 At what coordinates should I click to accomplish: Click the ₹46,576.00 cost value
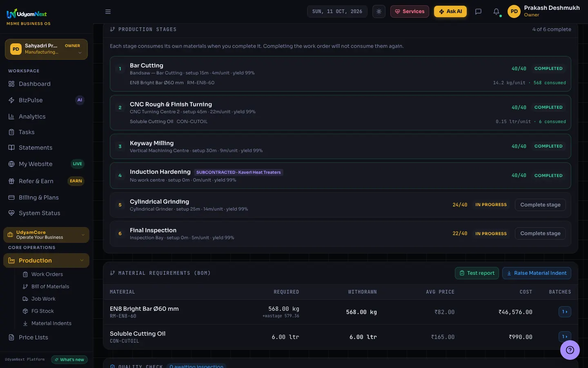pos(515,312)
